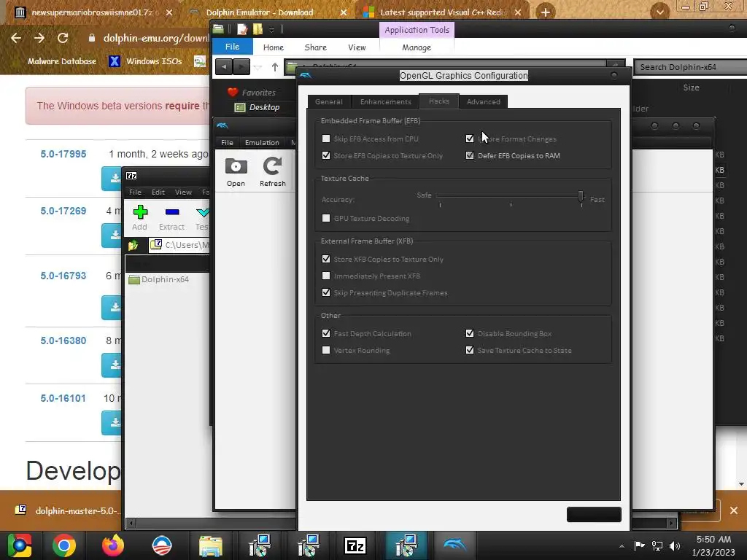
Task: Click the New Folder icon in Explorer quick access bar
Action: tap(258, 29)
